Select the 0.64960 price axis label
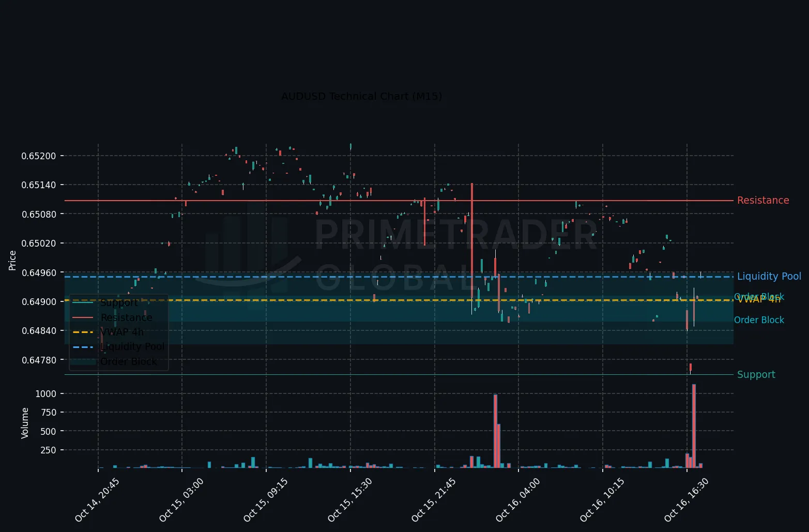 pos(39,272)
